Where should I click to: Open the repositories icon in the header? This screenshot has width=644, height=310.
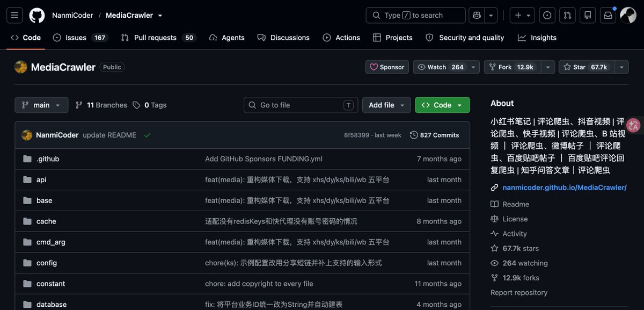tap(588, 15)
